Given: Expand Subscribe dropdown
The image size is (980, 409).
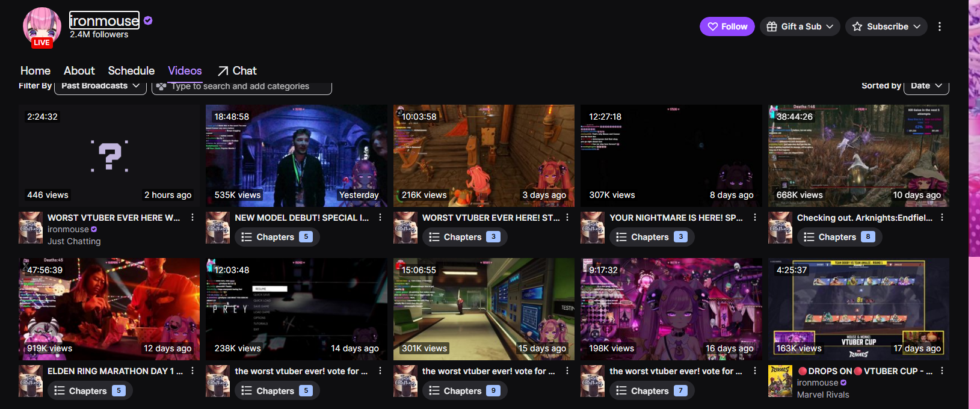Looking at the screenshot, I should click(886, 26).
